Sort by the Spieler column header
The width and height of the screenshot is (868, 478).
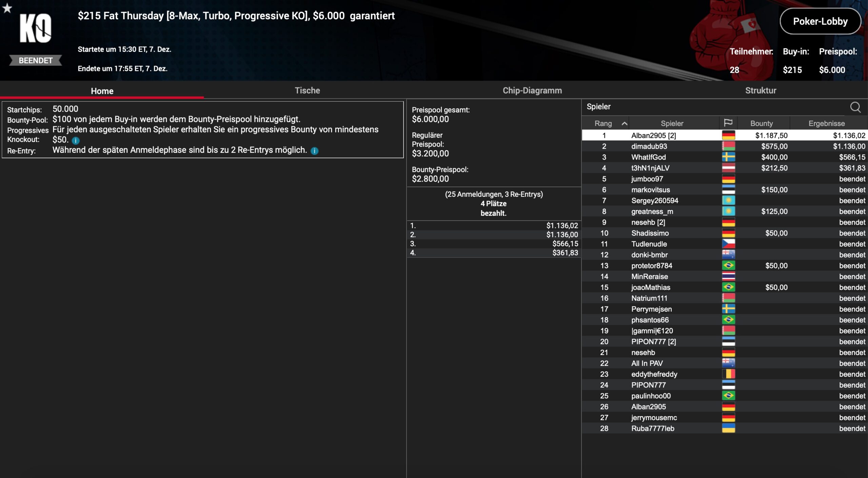click(672, 123)
